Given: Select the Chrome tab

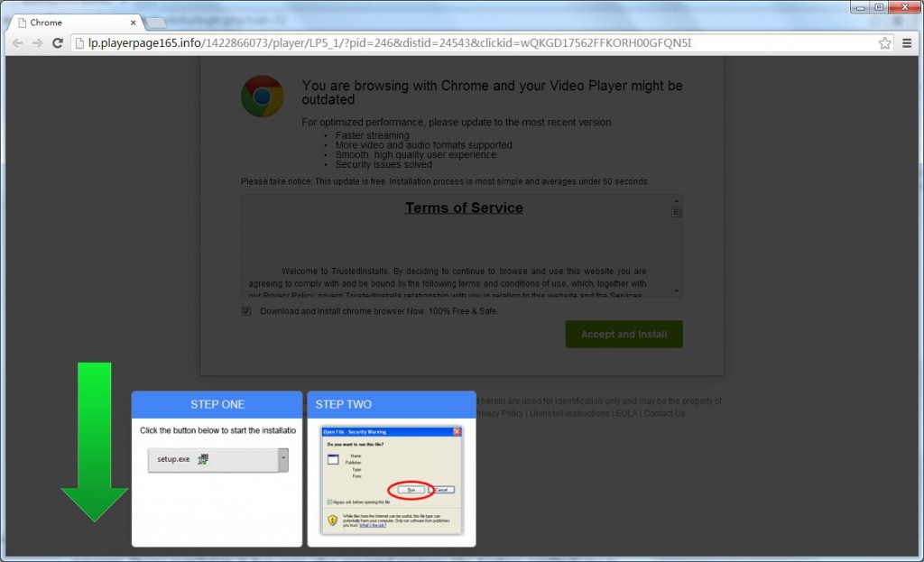Looking at the screenshot, I should [x=74, y=23].
